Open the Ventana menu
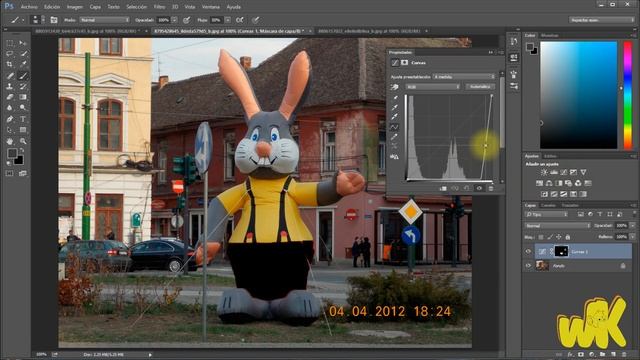Screen dimensions: 640x360 (x=211, y=7)
